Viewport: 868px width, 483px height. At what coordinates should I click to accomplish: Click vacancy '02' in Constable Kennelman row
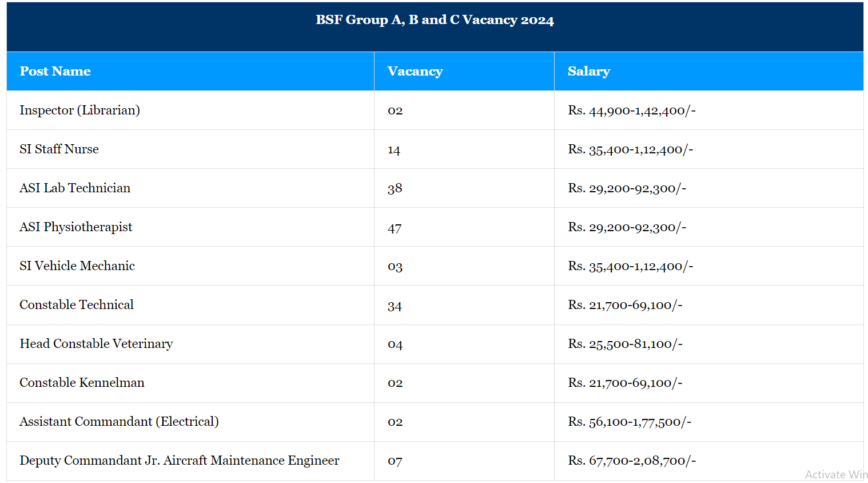click(x=395, y=383)
